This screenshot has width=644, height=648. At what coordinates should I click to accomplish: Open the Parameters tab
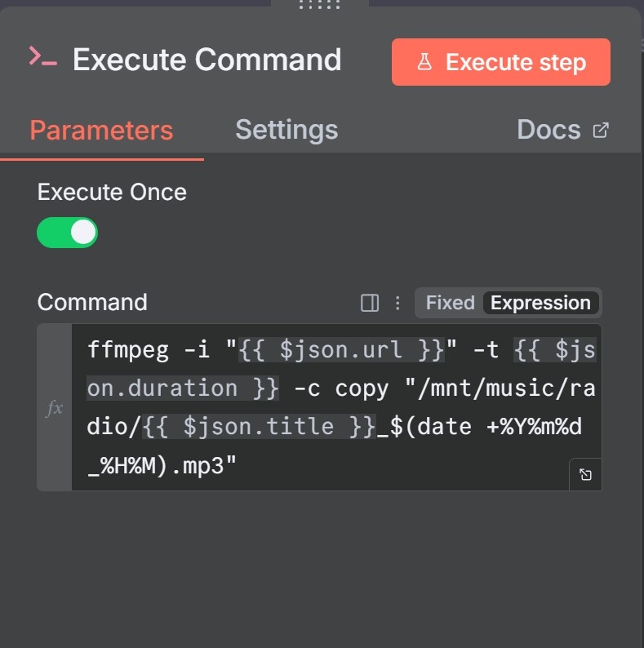(101, 131)
